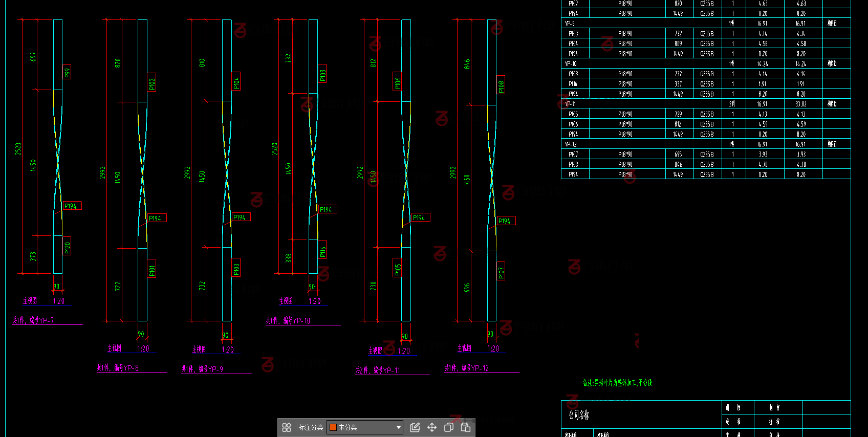868x437 pixels.
Task: Click the green 备注 note text
Action: click(617, 383)
